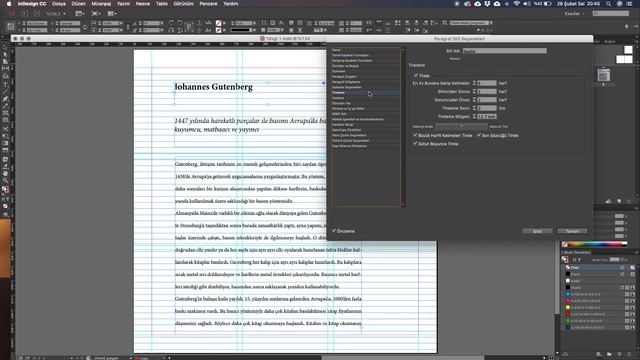Rotate selection 90 degrees clockwise
640x360 pixels.
pos(171,23)
